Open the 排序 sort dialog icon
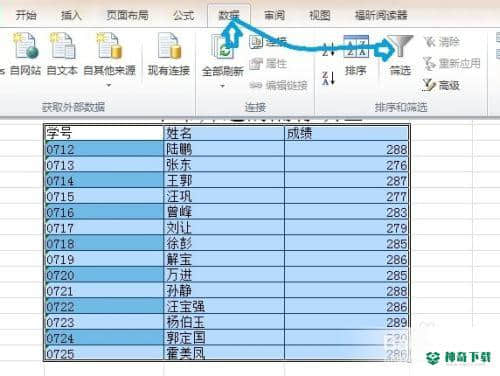 pos(356,47)
